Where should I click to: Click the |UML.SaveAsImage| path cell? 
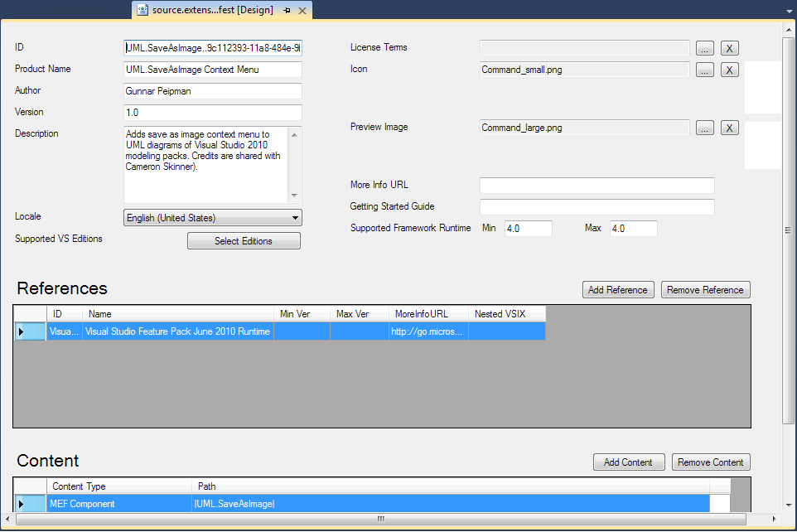[451, 504]
